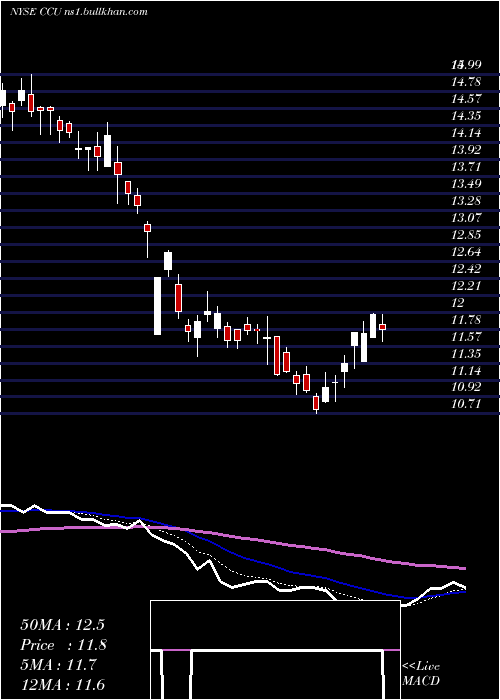Click the 14.78 price axis label
Image resolution: width=500 pixels, height=700 pixels.
point(466,82)
